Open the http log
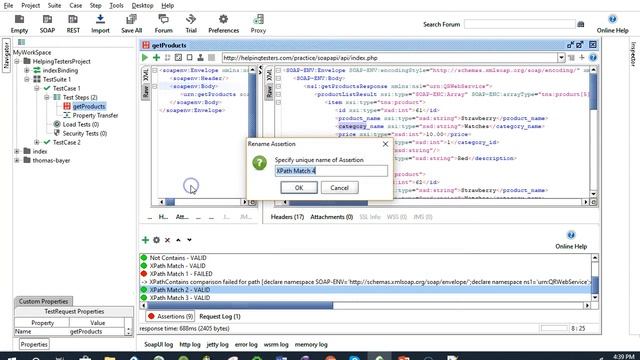 pos(190,344)
